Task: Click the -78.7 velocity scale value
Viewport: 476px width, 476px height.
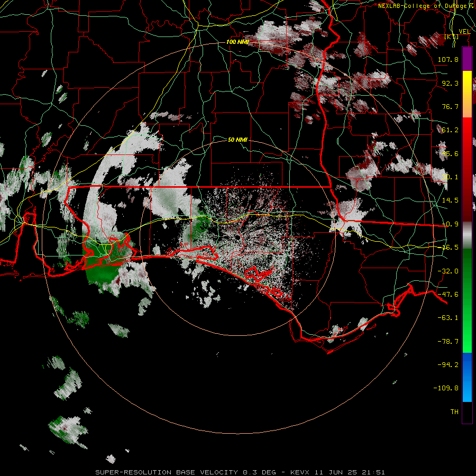Action: (x=448, y=342)
